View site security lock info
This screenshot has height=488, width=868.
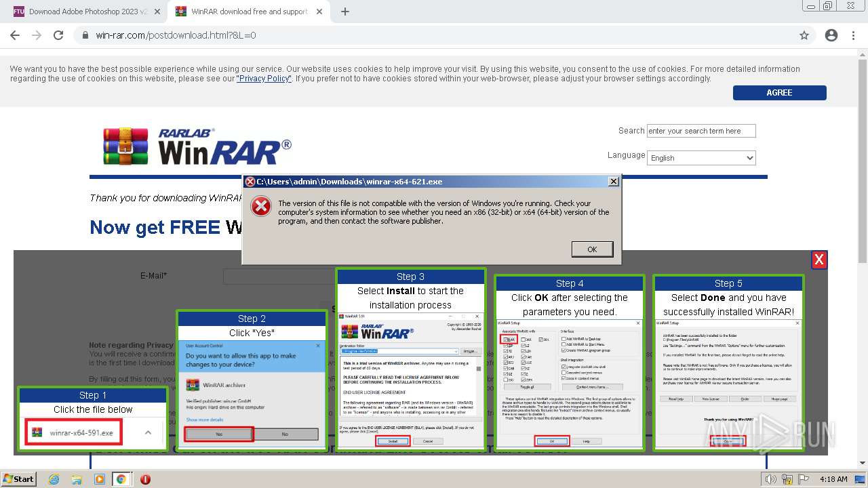pos(85,35)
